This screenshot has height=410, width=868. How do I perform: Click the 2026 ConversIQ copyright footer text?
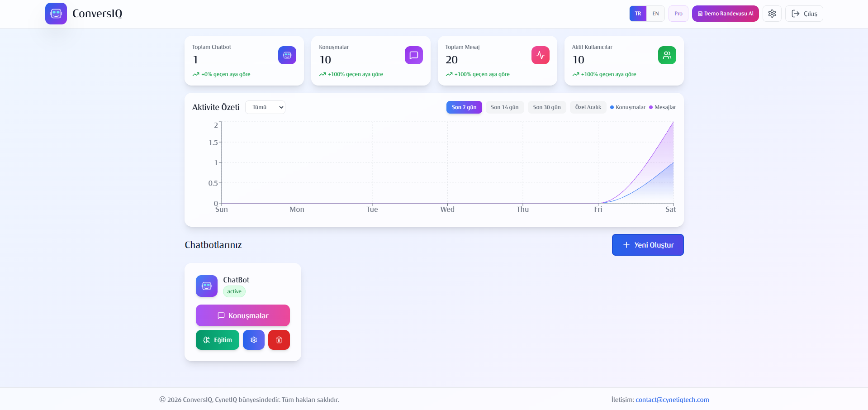point(249,400)
